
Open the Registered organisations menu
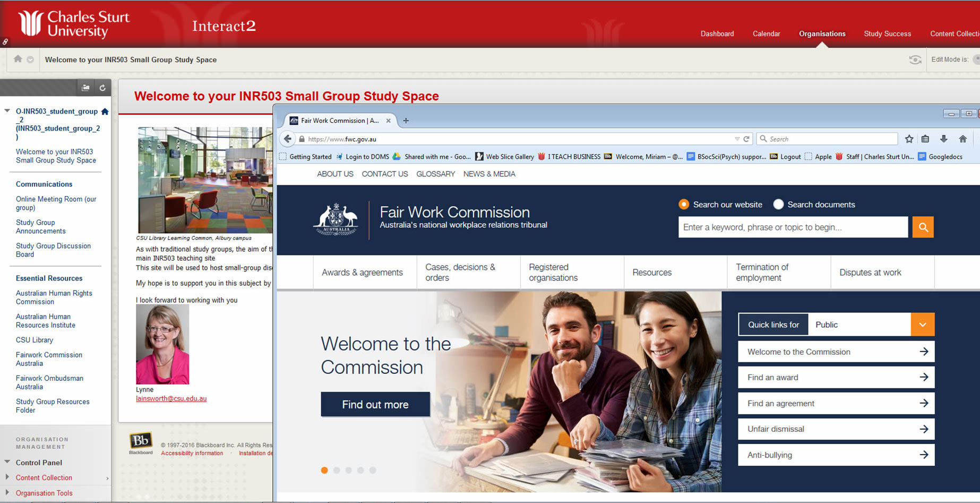572,272
